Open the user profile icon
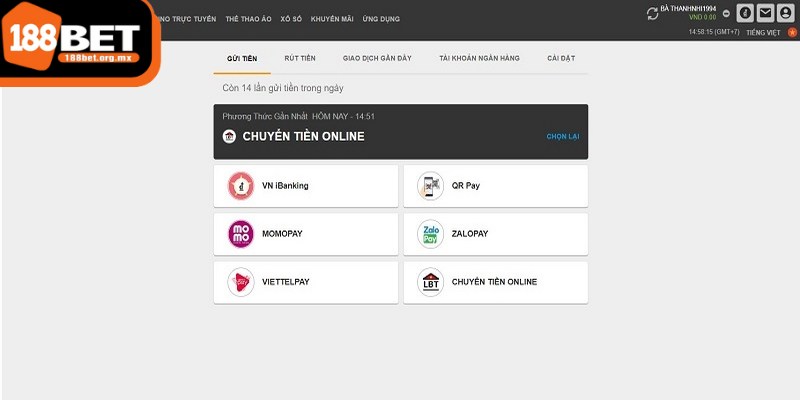800x400 pixels. (x=785, y=13)
